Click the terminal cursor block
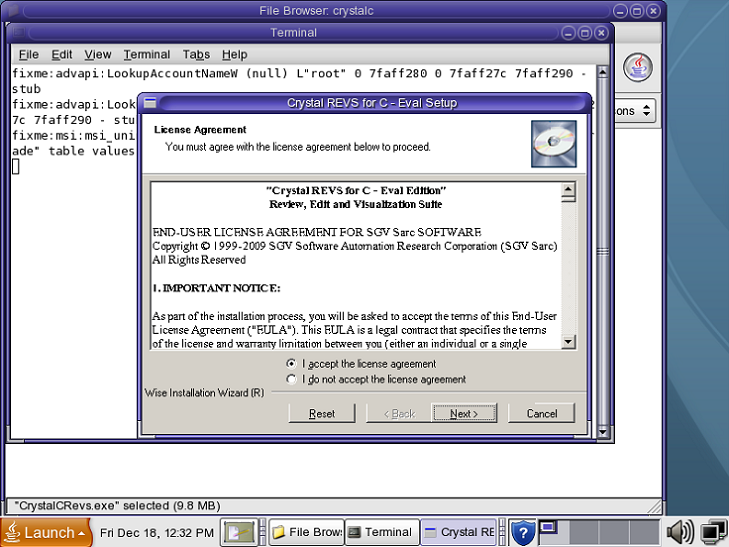This screenshot has width=729, height=547. coord(15,166)
